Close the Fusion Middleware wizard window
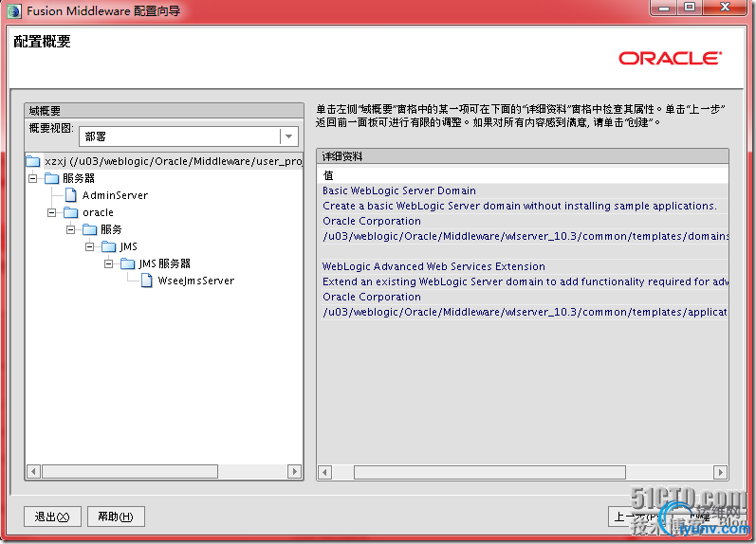This screenshot has height=544, width=756. [725, 8]
